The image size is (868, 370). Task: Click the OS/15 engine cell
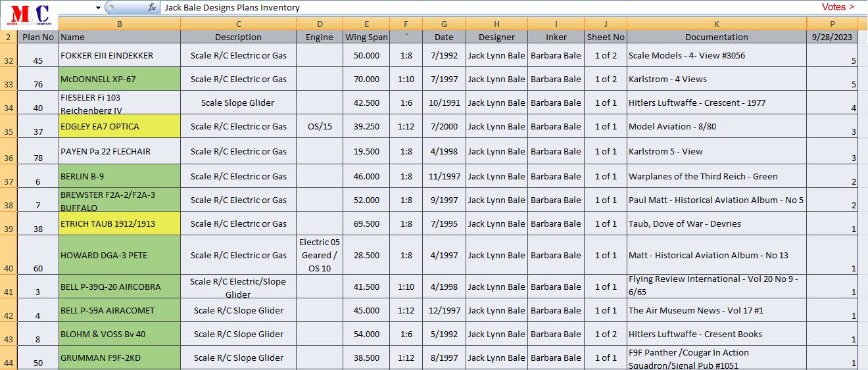click(x=320, y=126)
